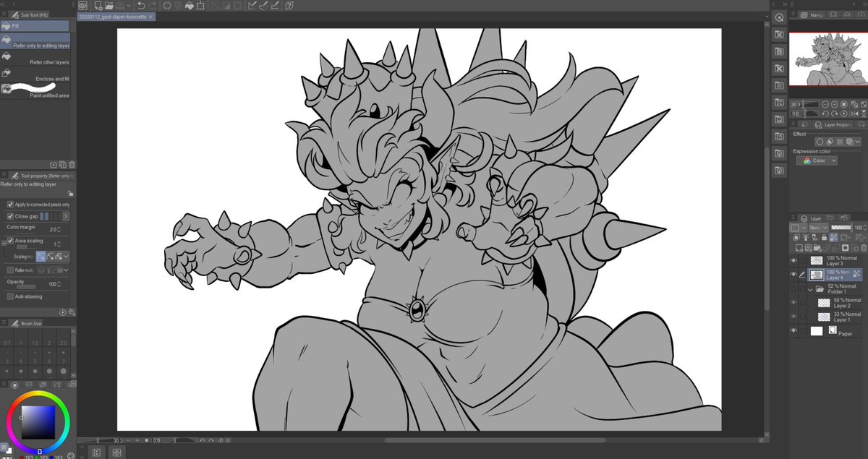Choose the Refer only to editing layer sub tool
868x459 pixels.
tap(35, 42)
